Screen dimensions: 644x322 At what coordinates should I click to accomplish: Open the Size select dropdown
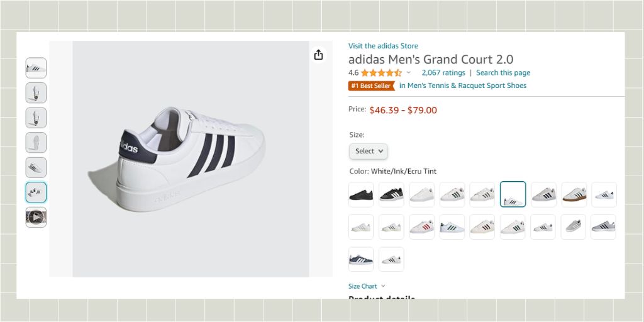point(369,151)
